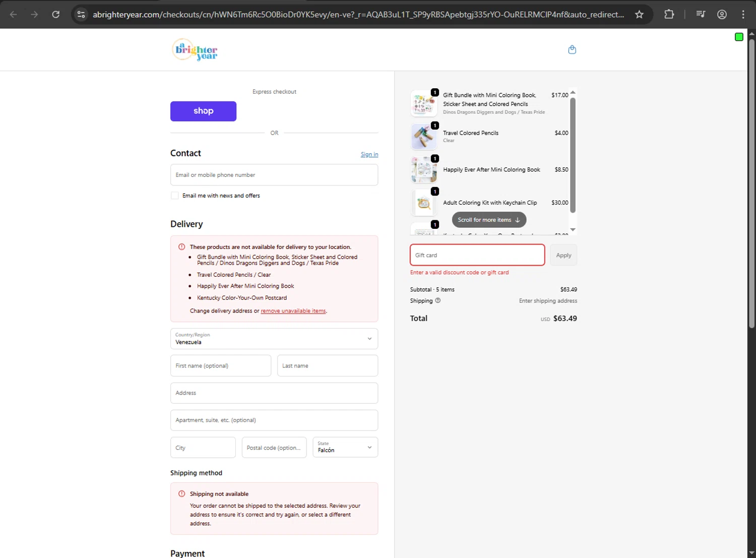Image resolution: width=756 pixels, height=558 pixels.
Task: Click the order list scroll-up arrow
Action: click(573, 93)
